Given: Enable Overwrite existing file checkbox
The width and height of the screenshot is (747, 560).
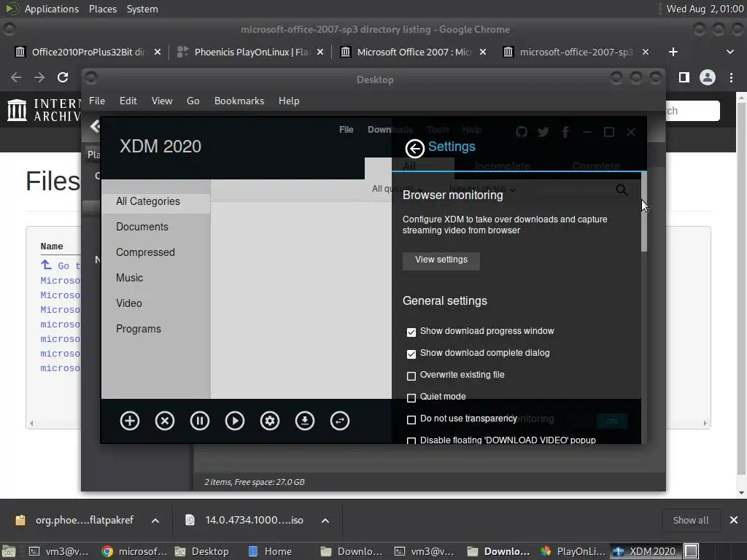Looking at the screenshot, I should click(x=411, y=376).
